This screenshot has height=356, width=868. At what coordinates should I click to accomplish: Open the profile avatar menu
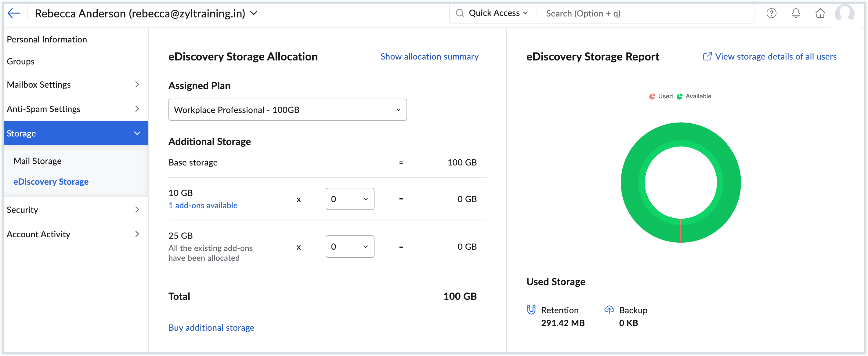[x=846, y=13]
